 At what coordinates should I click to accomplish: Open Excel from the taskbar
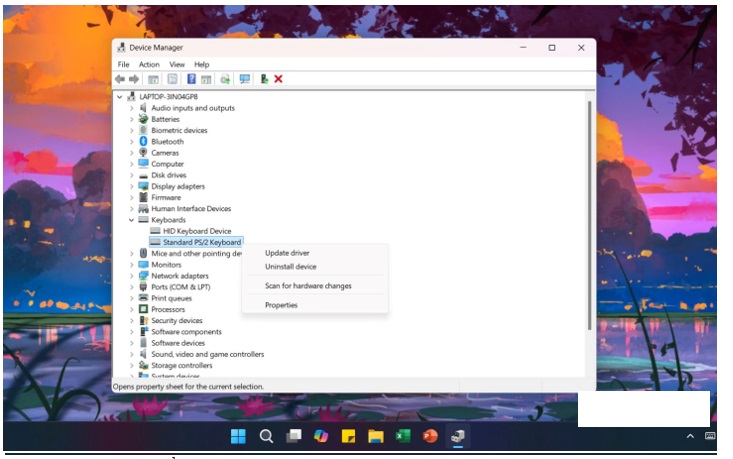point(403,436)
